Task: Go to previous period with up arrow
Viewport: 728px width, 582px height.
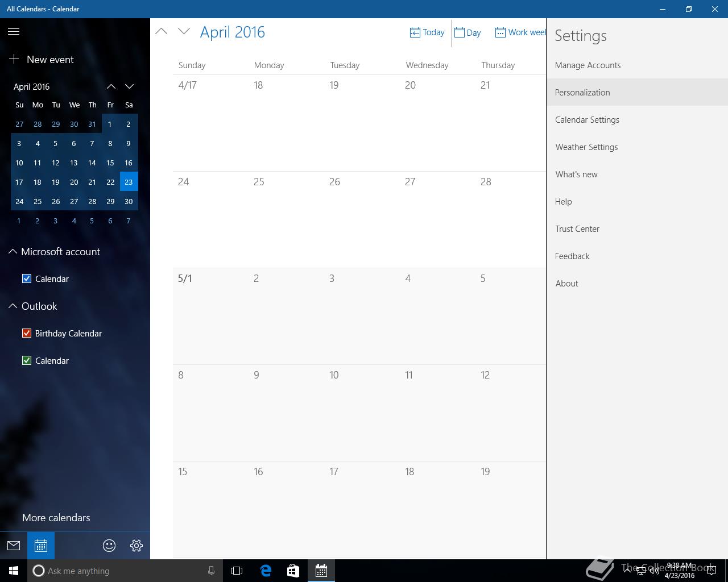Action: 162,31
